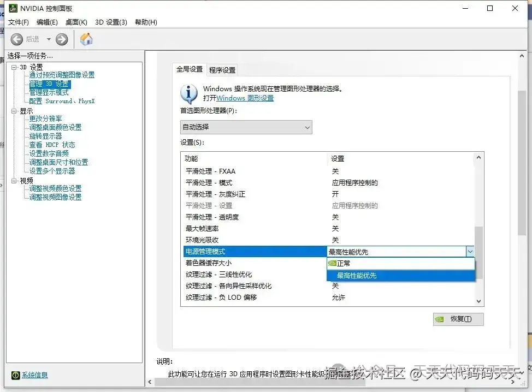The height and width of the screenshot is (392, 532).
Task: Collapse the 显示 tree node
Action: point(14,111)
